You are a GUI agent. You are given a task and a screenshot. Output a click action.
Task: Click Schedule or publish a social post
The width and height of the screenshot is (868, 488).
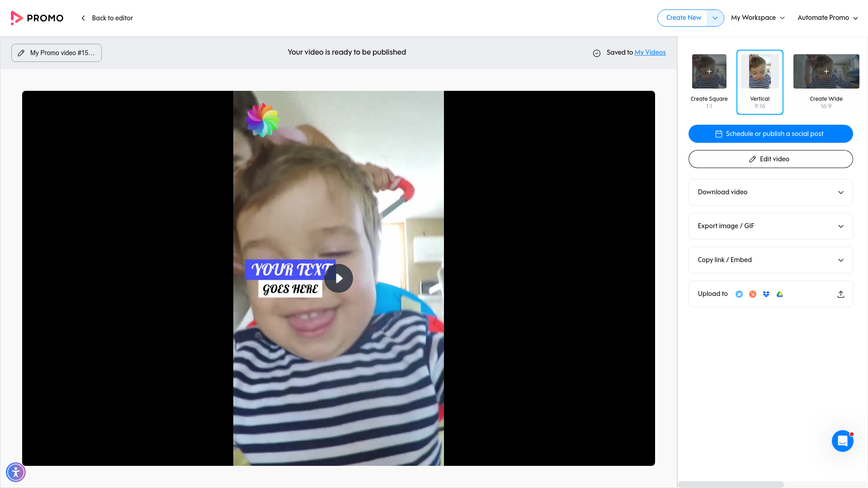click(x=770, y=133)
